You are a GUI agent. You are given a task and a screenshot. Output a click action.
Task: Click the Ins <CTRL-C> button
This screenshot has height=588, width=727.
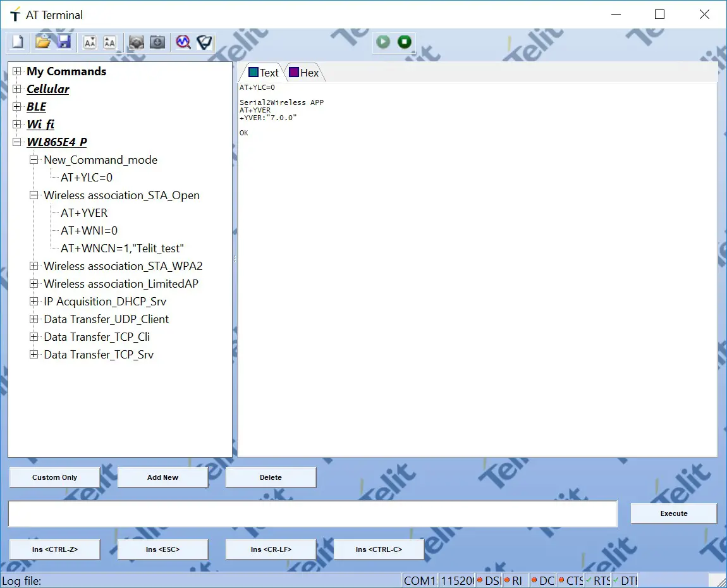379,549
